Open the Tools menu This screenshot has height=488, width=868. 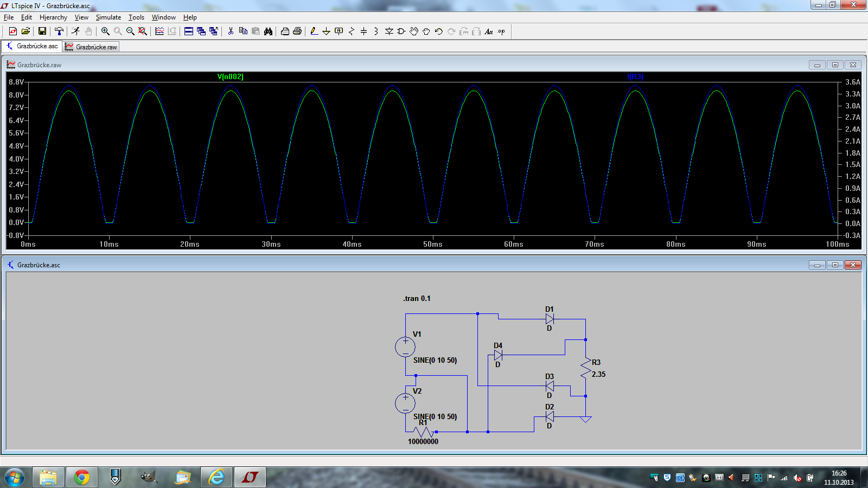(x=137, y=17)
